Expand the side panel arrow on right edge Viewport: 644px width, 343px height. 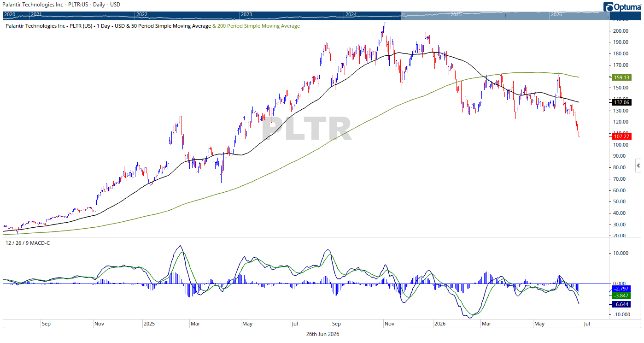coord(638,165)
